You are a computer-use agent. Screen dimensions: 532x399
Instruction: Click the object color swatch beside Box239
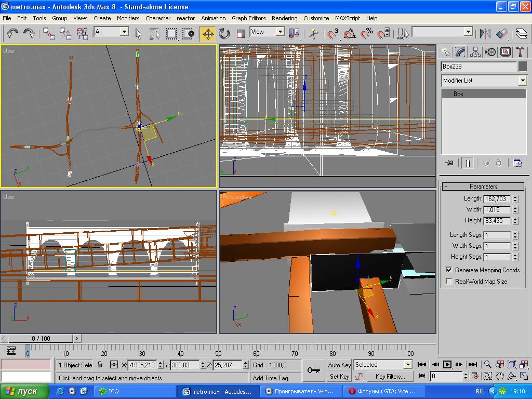pyautogui.click(x=523, y=66)
